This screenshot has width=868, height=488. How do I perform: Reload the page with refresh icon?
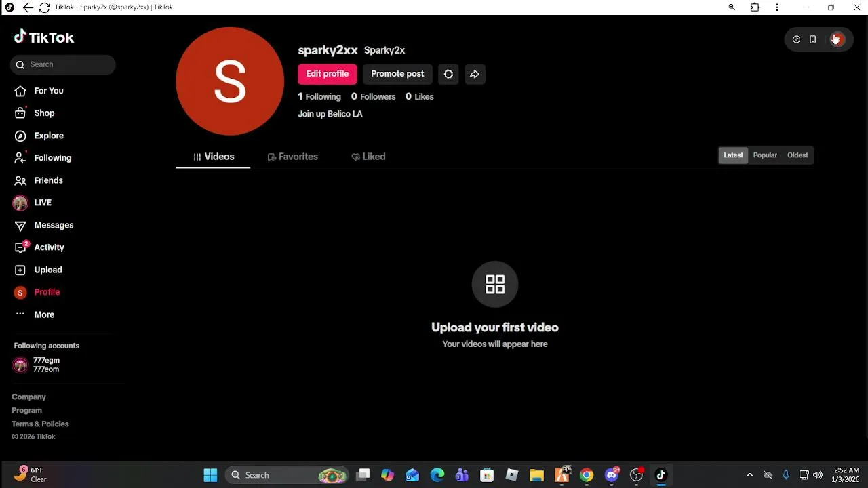pyautogui.click(x=44, y=7)
